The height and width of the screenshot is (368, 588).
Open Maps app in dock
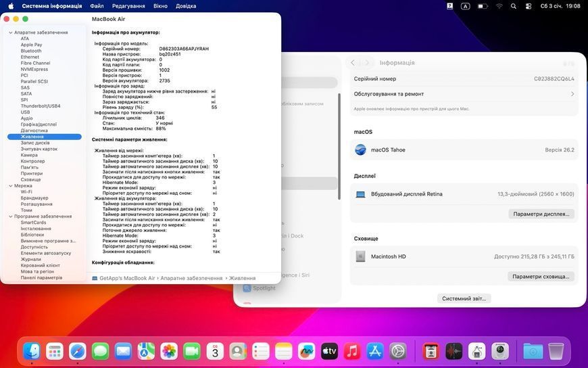click(146, 352)
